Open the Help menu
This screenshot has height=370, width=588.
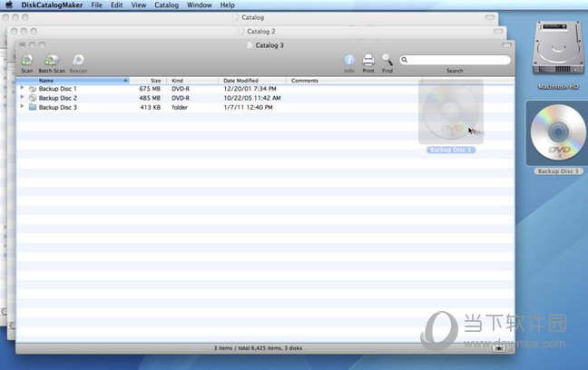tap(227, 5)
